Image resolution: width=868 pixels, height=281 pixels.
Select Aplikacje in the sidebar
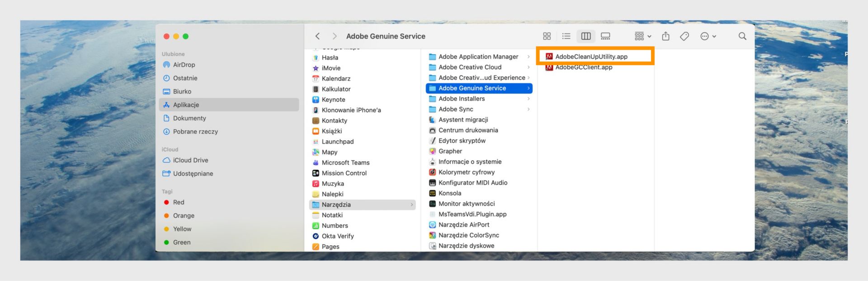tap(229, 105)
